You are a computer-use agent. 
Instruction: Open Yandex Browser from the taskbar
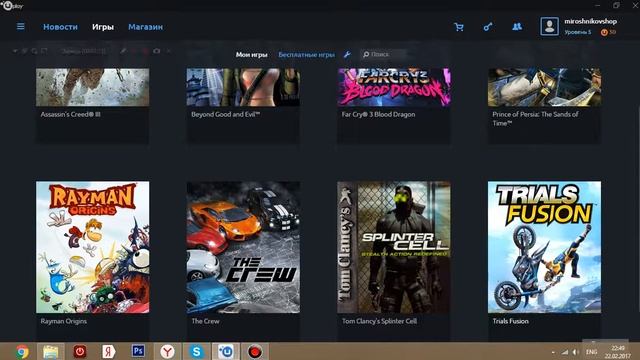pyautogui.click(x=167, y=351)
